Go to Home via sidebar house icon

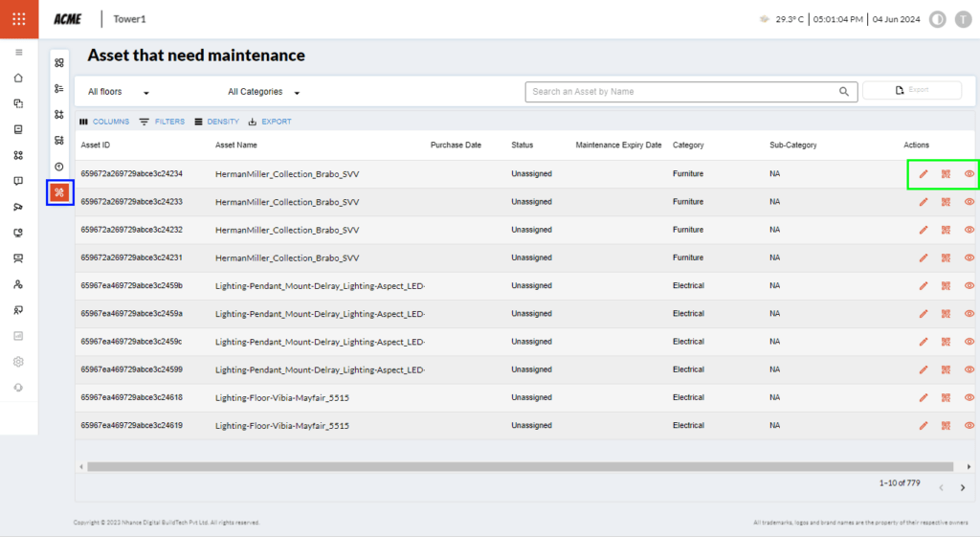[19, 78]
